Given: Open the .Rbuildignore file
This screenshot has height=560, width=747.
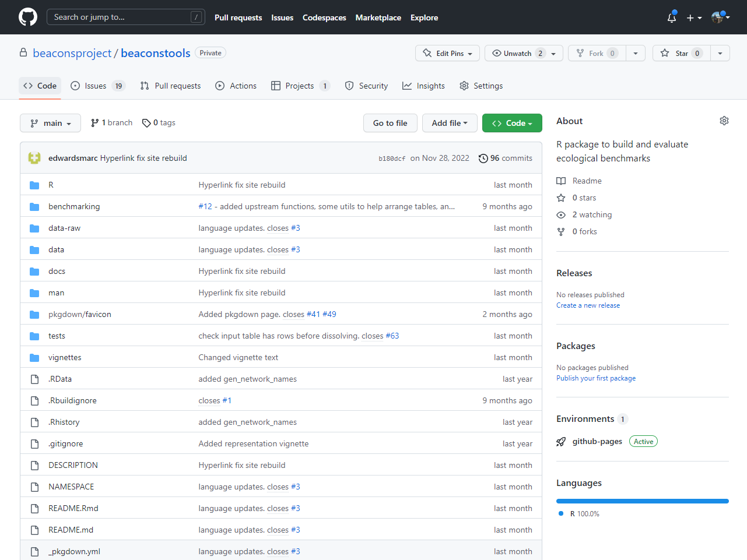Looking at the screenshot, I should tap(72, 400).
